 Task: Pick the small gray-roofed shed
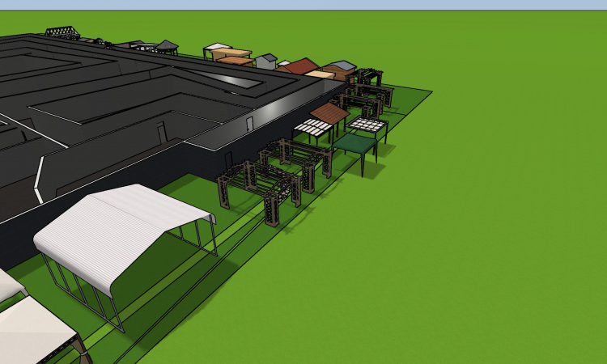[x=265, y=60]
